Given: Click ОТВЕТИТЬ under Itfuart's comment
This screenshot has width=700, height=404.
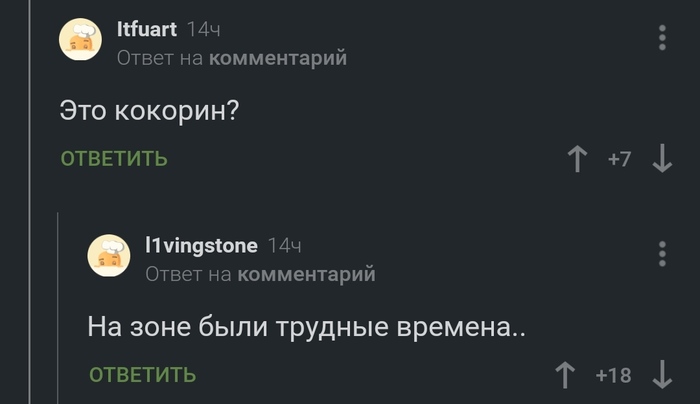Looking at the screenshot, I should click(x=114, y=159).
